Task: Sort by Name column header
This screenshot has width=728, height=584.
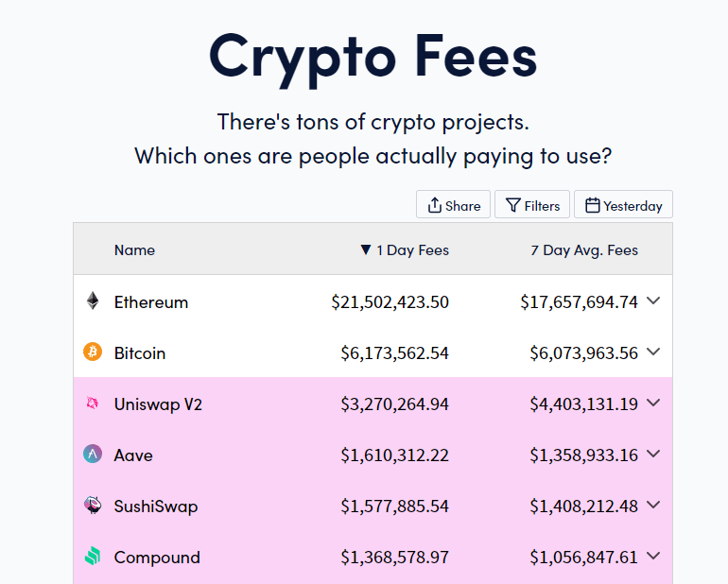Action: [x=134, y=250]
